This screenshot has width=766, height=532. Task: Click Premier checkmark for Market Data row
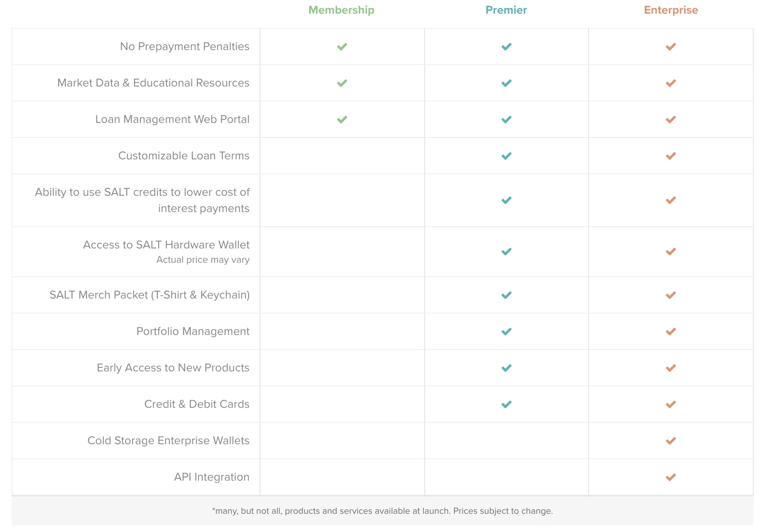tap(506, 83)
